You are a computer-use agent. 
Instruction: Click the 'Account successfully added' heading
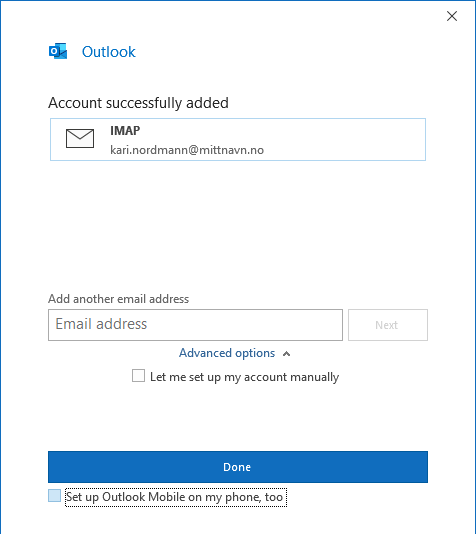[x=138, y=103]
